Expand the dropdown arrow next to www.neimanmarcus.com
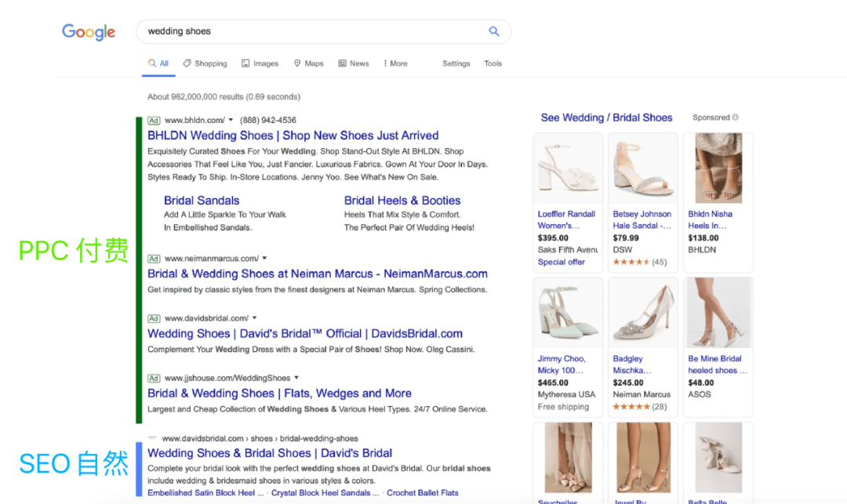This screenshot has width=847, height=504. tap(265, 258)
